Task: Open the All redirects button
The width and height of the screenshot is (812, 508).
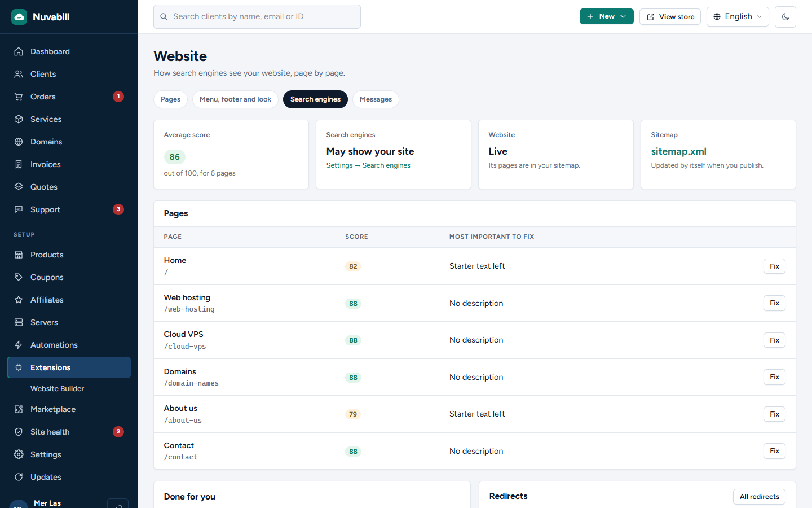Action: (759, 497)
